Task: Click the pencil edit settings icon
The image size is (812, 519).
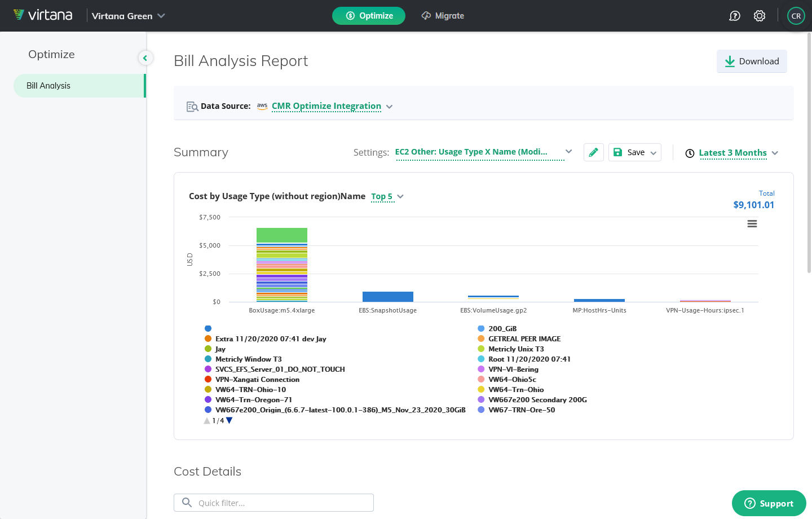Action: [593, 152]
